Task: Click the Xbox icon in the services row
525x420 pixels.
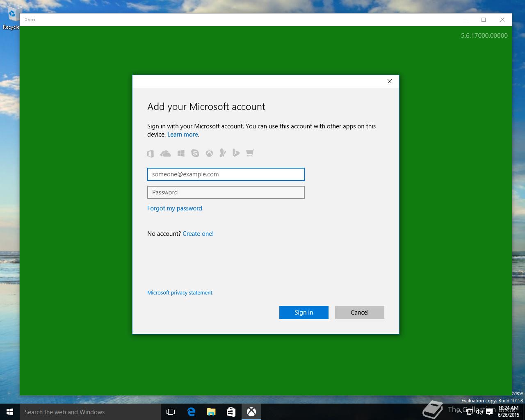Action: click(x=209, y=153)
